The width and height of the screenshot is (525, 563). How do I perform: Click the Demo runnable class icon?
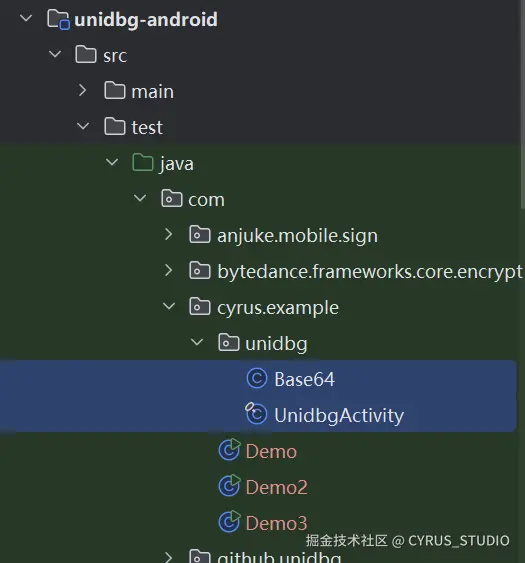point(229,450)
